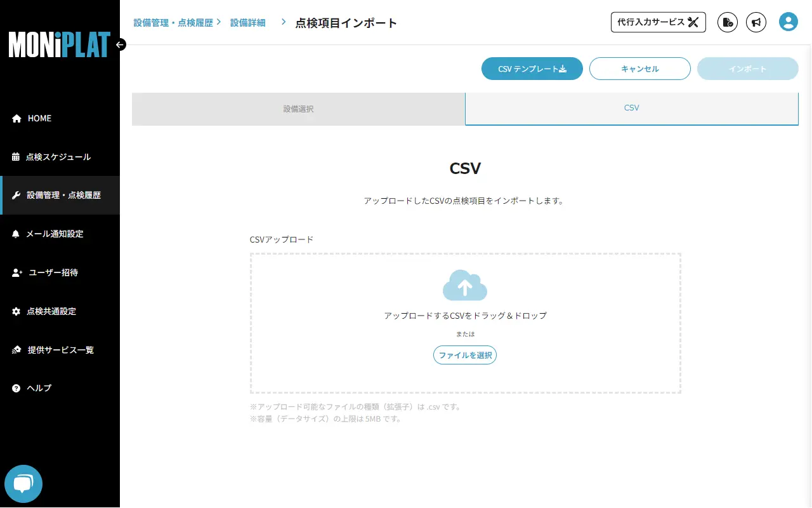Image resolution: width=812 pixels, height=508 pixels.
Task: Click the user-plus icon for ユーザー招待
Action: click(15, 272)
